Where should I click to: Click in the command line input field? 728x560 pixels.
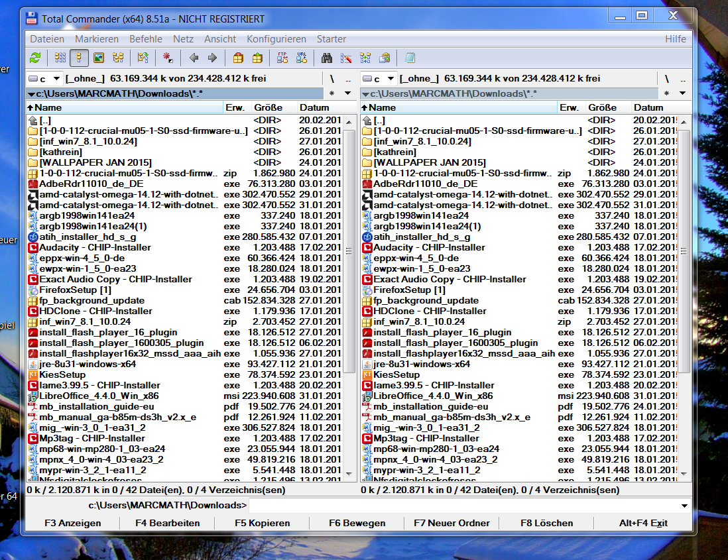coord(463,505)
